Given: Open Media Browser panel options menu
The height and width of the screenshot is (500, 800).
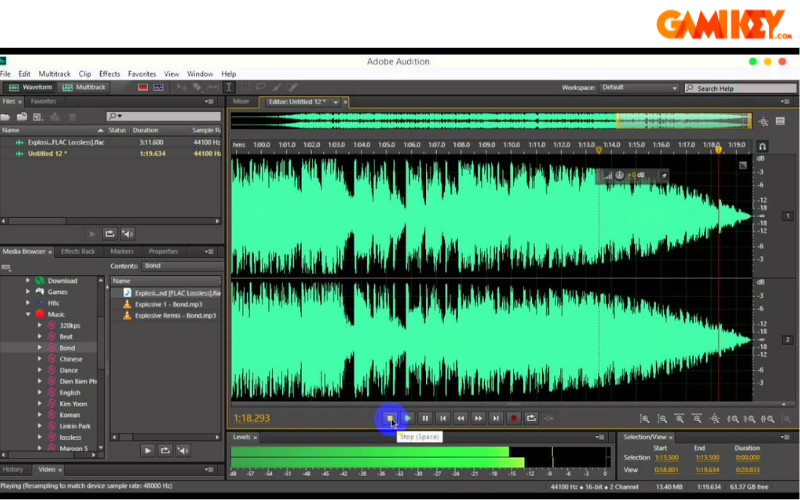Looking at the screenshot, I should (x=209, y=252).
